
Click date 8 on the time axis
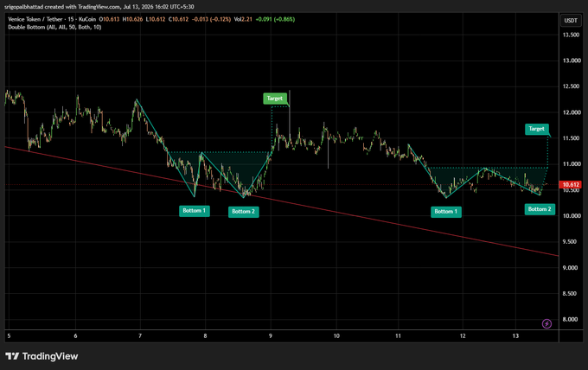point(205,336)
